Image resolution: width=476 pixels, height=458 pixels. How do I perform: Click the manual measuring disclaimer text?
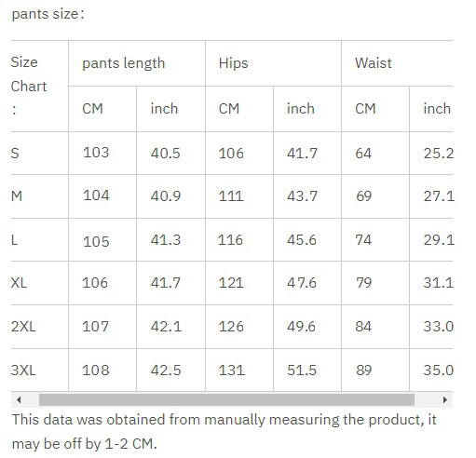224,432
